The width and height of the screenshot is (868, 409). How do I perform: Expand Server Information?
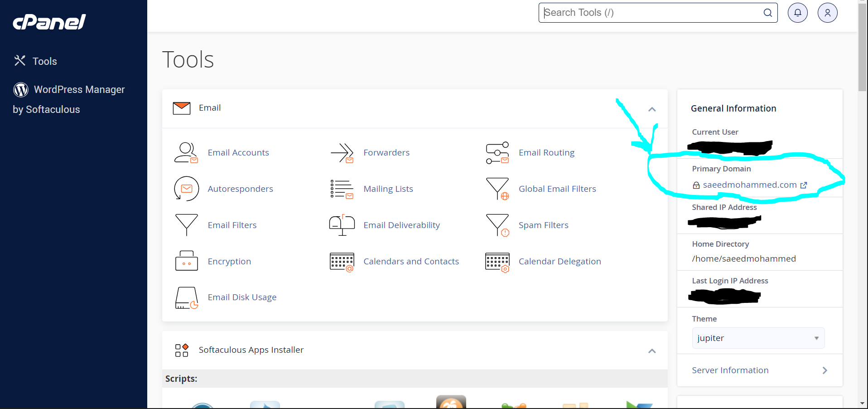click(x=759, y=370)
